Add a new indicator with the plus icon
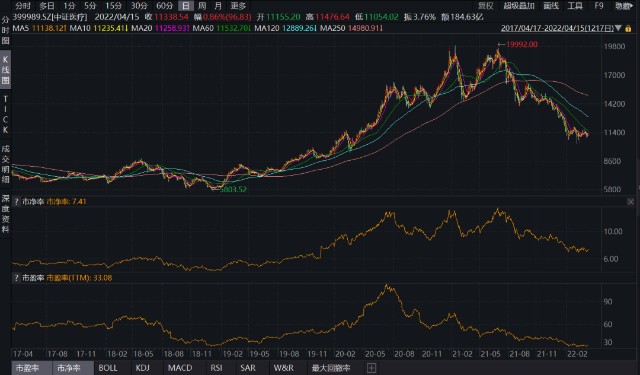This screenshot has width=640, height=375. pos(371,368)
